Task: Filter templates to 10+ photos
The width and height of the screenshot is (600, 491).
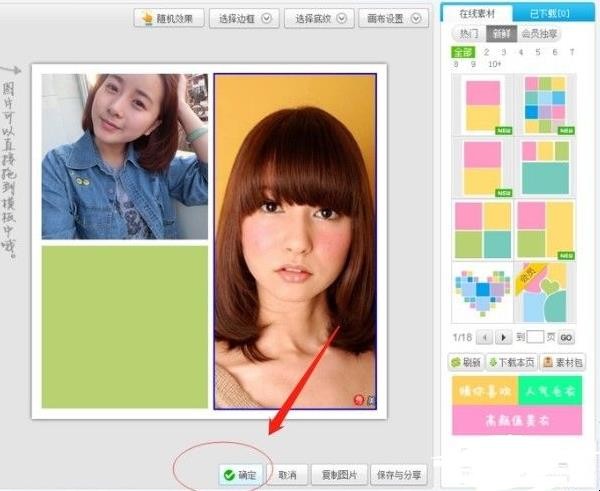Action: (494, 64)
